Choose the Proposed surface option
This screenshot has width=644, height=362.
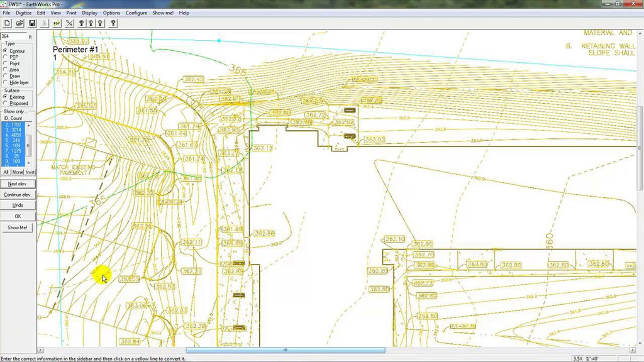tap(6, 103)
